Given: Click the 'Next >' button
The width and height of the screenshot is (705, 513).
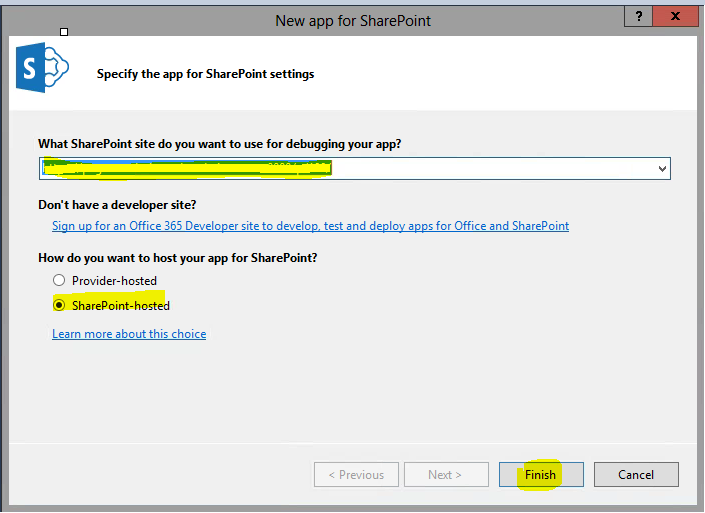Looking at the screenshot, I should [445, 474].
